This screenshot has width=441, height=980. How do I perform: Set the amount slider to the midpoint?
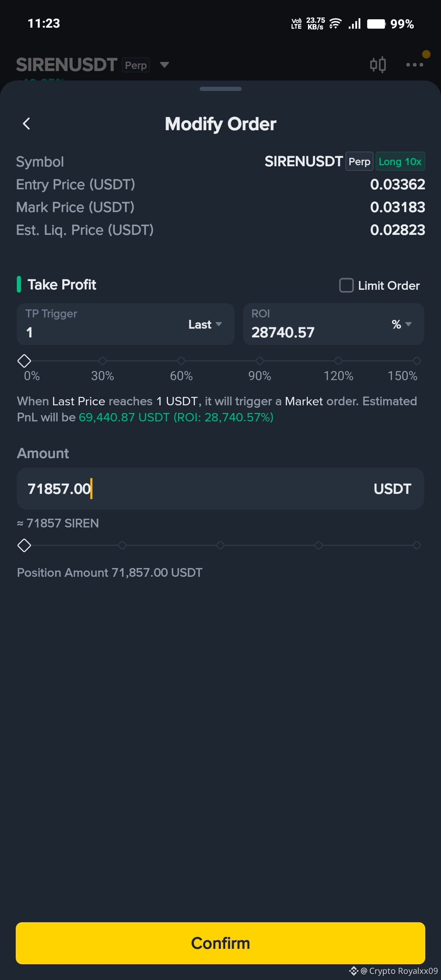pyautogui.click(x=220, y=545)
